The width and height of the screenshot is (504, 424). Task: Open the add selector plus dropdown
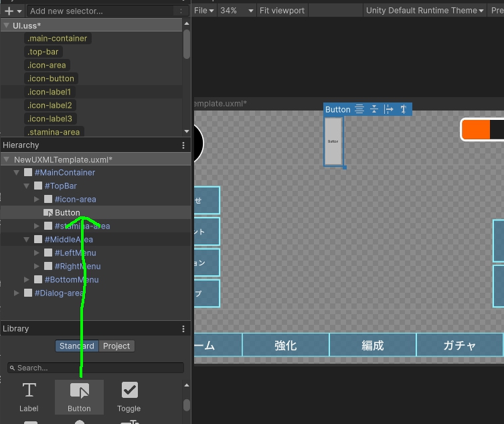pyautogui.click(x=13, y=11)
